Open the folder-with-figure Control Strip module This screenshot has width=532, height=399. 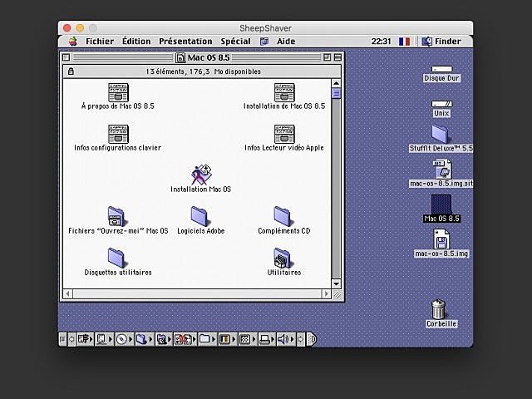164,339
